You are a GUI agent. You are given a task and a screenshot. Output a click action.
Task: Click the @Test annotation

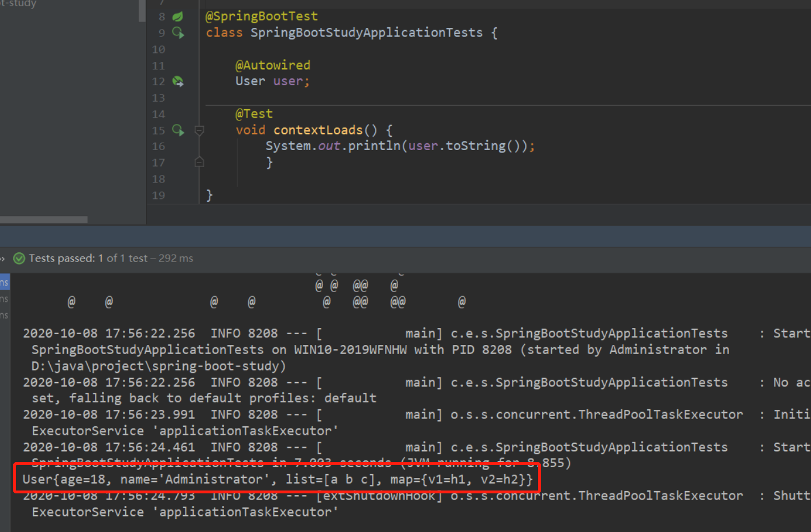(x=254, y=114)
